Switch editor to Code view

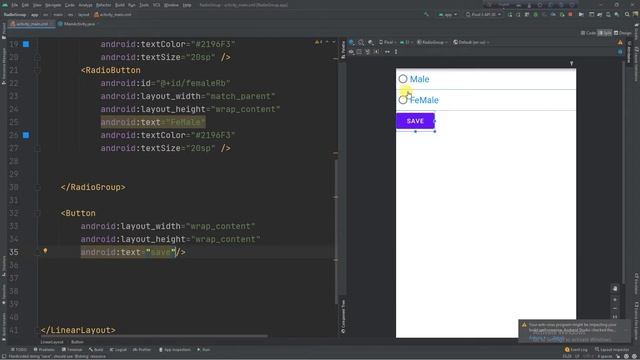click(588, 33)
